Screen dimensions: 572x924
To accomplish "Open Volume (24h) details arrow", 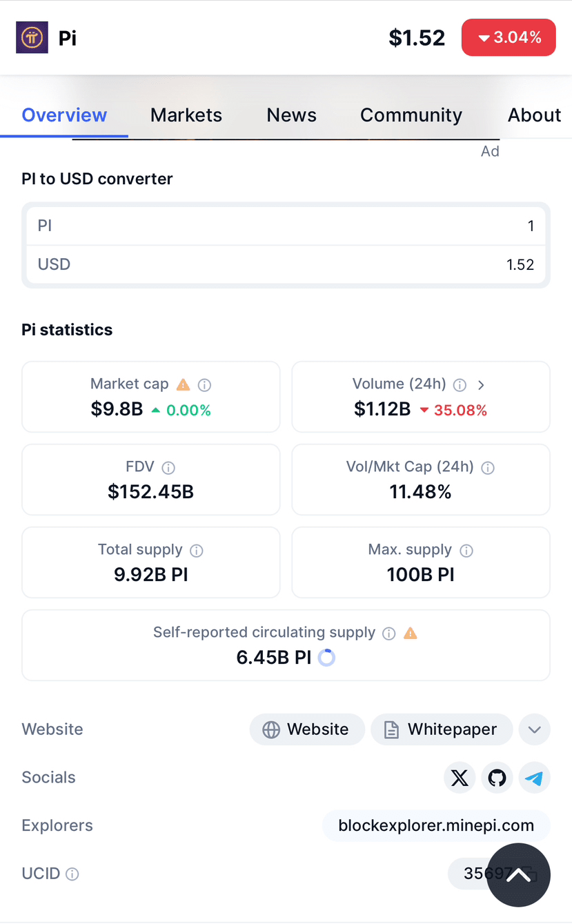I will pos(482,385).
